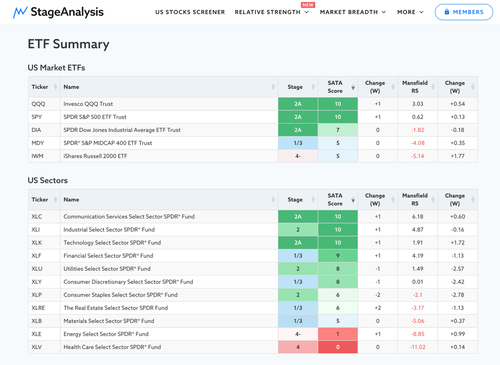Image resolution: width=500 pixels, height=365 pixels.
Task: Select Consumer Discretionary Select Sector SPDR Fund
Action: point(128,282)
